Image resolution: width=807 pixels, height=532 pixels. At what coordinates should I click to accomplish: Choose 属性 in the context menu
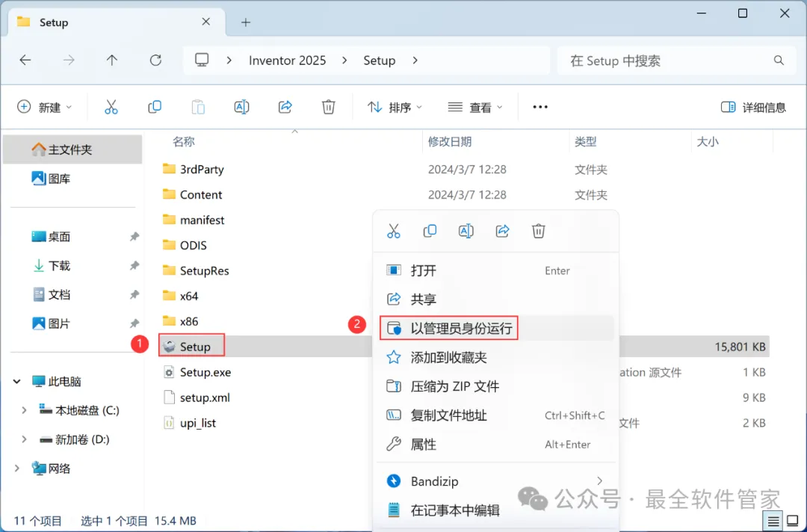pyautogui.click(x=496, y=444)
